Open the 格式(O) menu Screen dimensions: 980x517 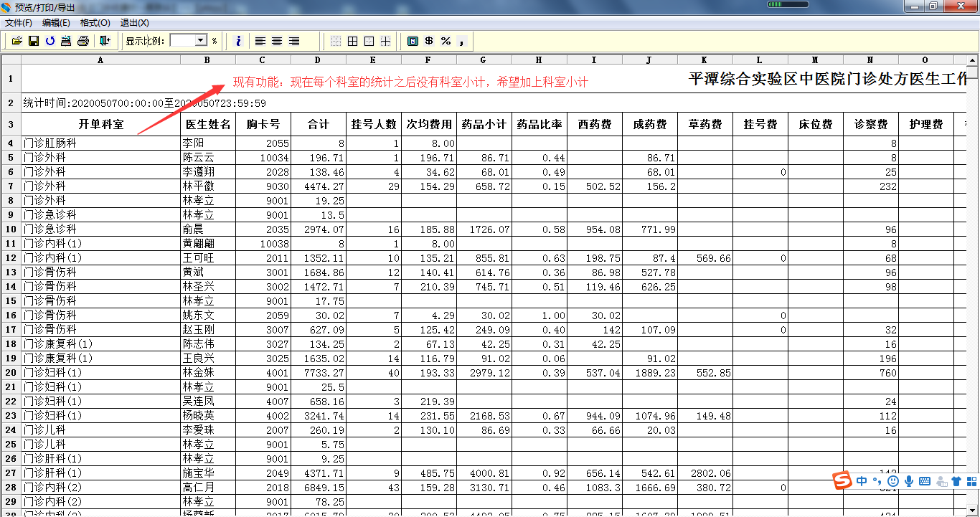coord(95,23)
